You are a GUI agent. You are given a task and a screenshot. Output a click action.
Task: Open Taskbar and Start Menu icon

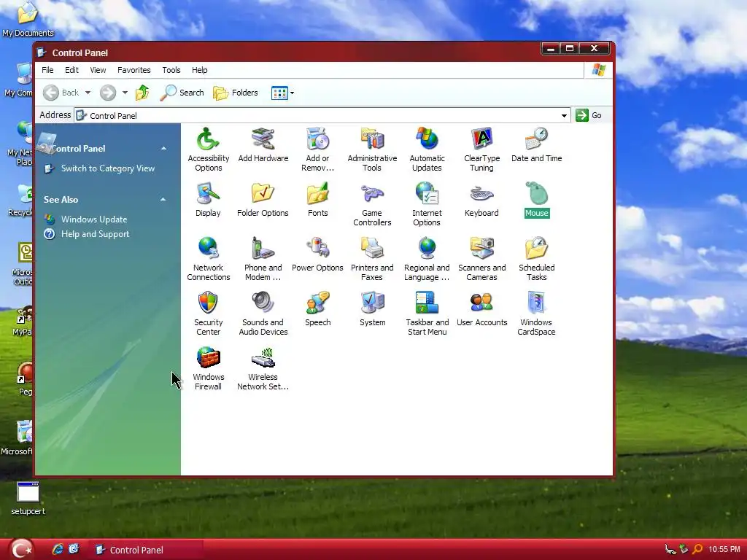427,314
